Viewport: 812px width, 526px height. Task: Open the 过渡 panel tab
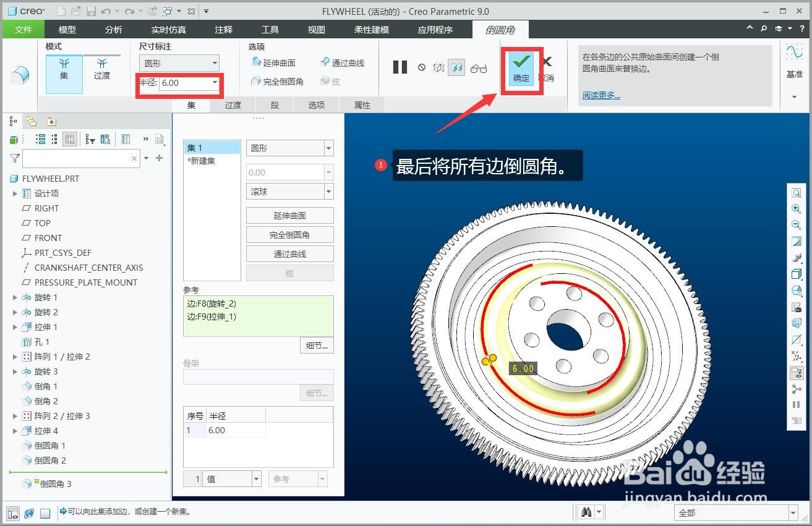coord(233,105)
